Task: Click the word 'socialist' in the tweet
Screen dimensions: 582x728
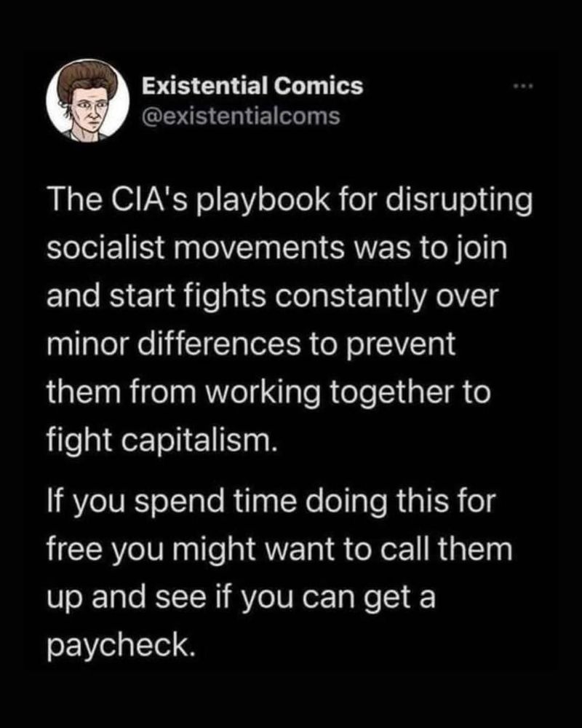Action: [105, 248]
